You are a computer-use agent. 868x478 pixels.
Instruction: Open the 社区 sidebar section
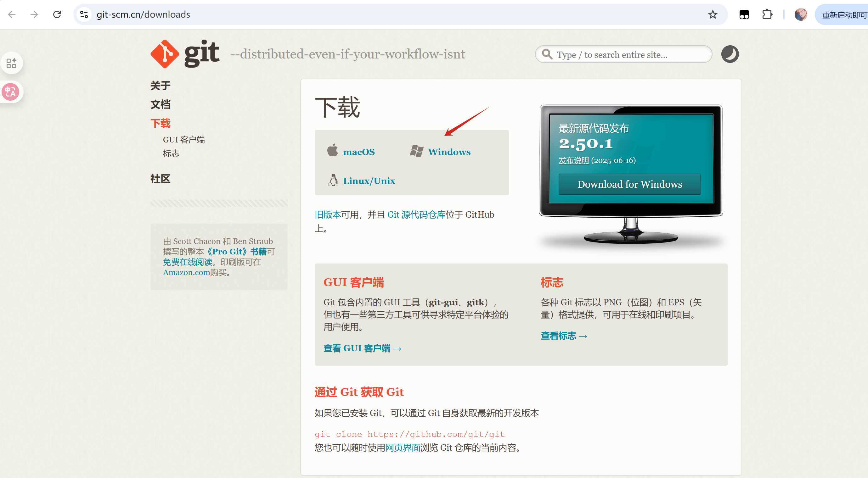click(x=161, y=179)
